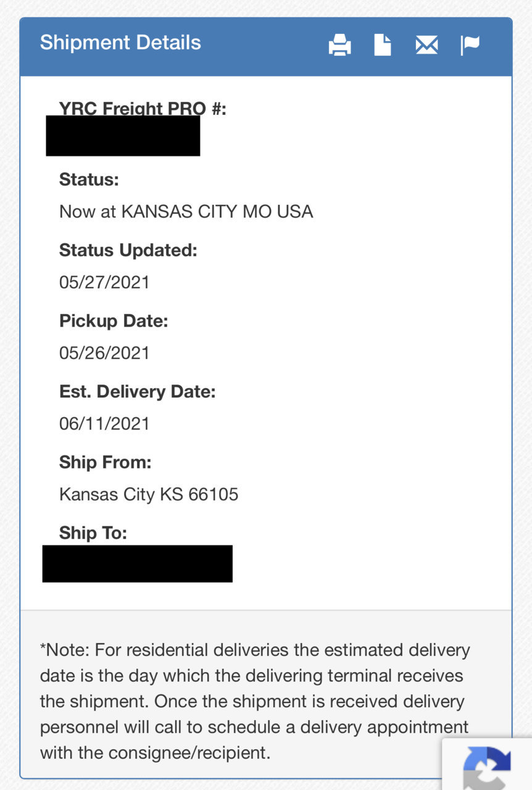The height and width of the screenshot is (790, 532).
Task: Click the Est. Delivery Date label
Action: tap(138, 392)
